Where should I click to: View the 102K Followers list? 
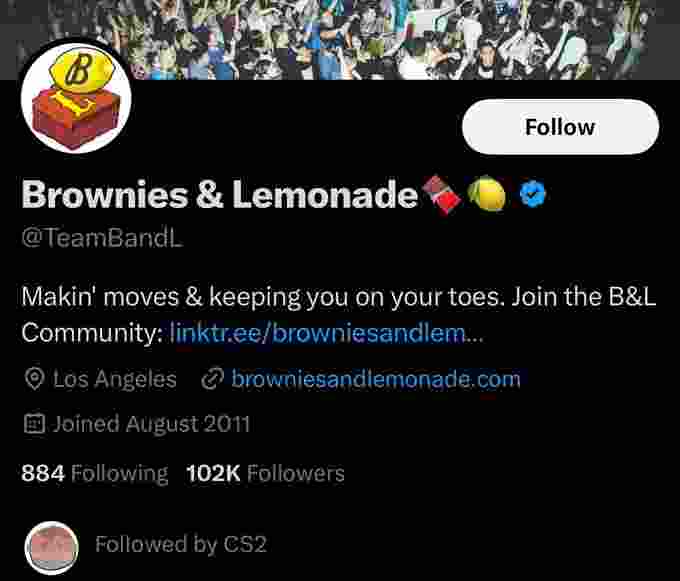(x=265, y=473)
